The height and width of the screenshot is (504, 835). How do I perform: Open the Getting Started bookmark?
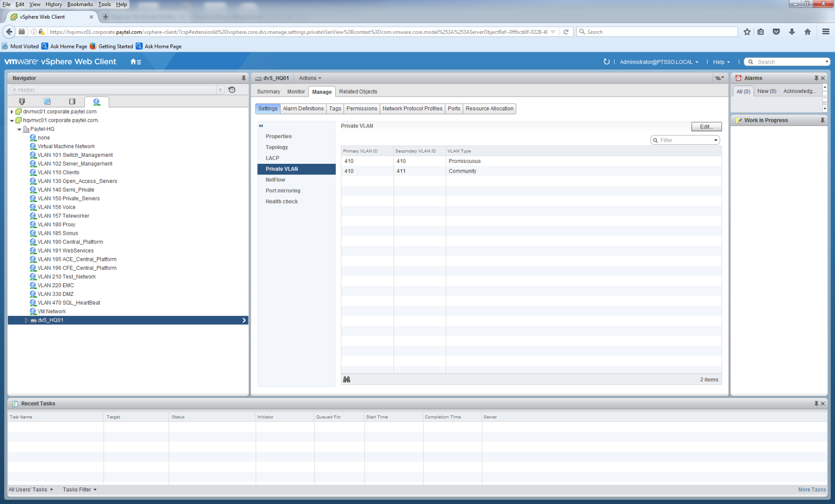[x=111, y=46]
